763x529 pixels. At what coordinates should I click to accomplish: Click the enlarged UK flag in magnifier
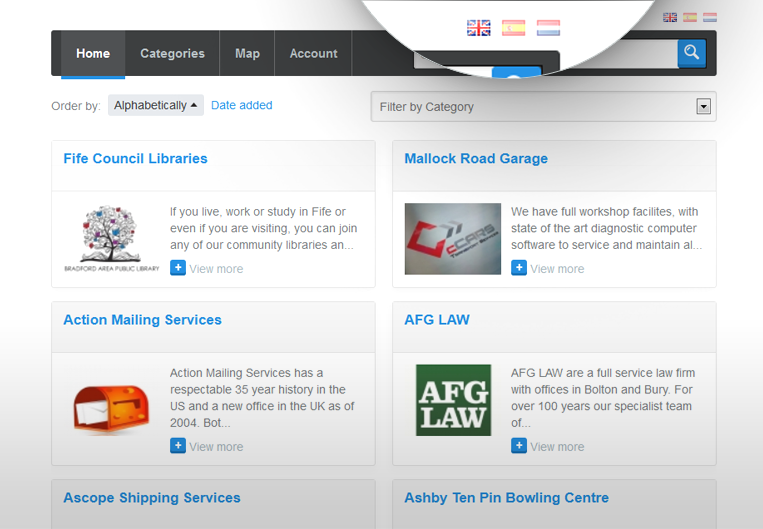click(479, 28)
